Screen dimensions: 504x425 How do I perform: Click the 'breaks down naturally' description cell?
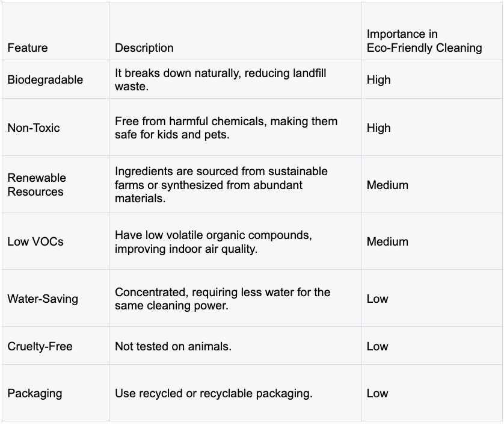click(x=235, y=79)
